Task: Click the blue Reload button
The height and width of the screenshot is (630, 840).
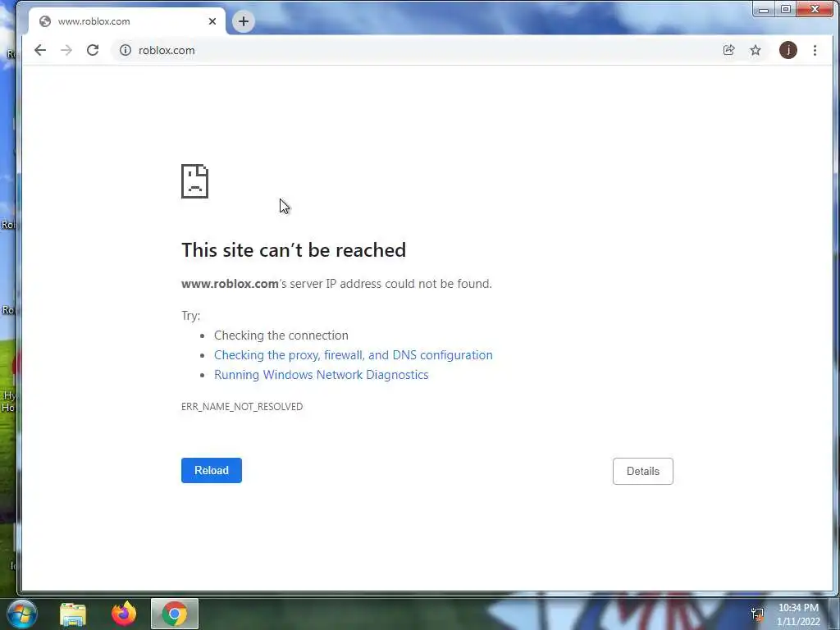Action: click(212, 470)
